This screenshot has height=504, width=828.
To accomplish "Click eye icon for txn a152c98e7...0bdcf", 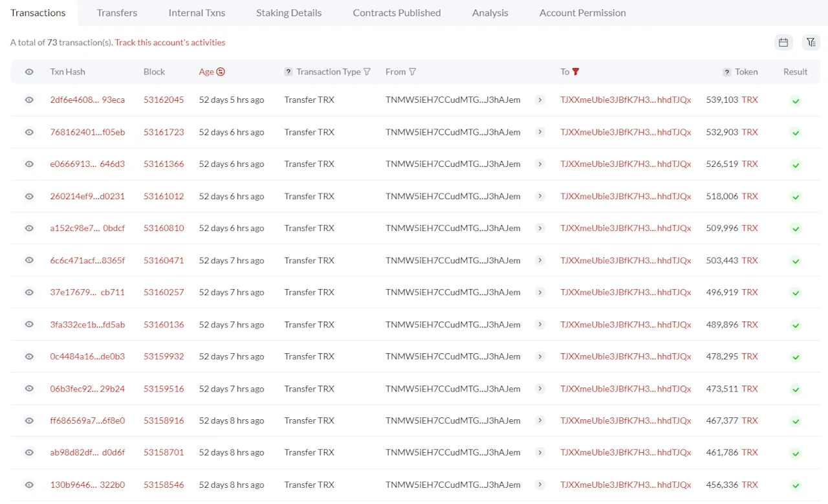I will [x=29, y=228].
